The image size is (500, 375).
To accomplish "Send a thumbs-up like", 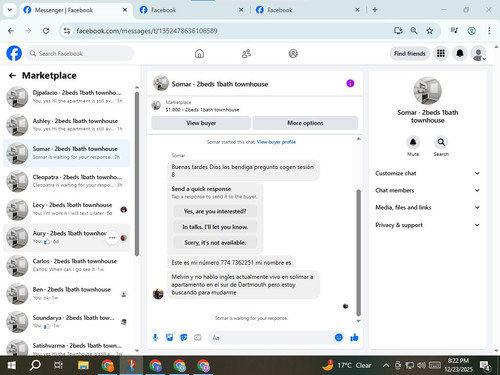I will click(x=354, y=338).
